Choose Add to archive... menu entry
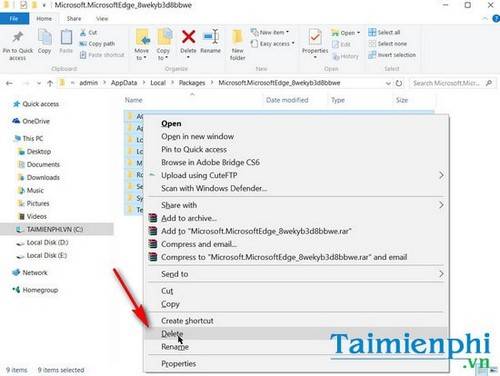Image resolution: width=500 pixels, height=376 pixels. click(x=296, y=218)
